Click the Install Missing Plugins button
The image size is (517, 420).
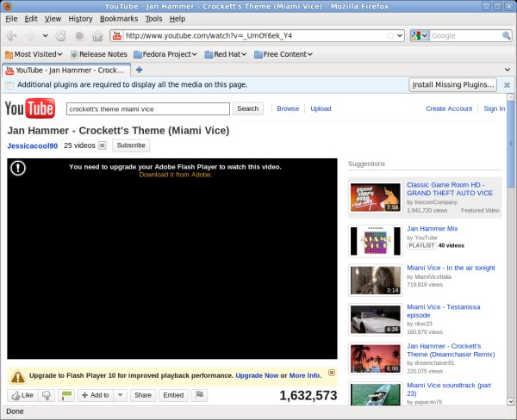[452, 84]
